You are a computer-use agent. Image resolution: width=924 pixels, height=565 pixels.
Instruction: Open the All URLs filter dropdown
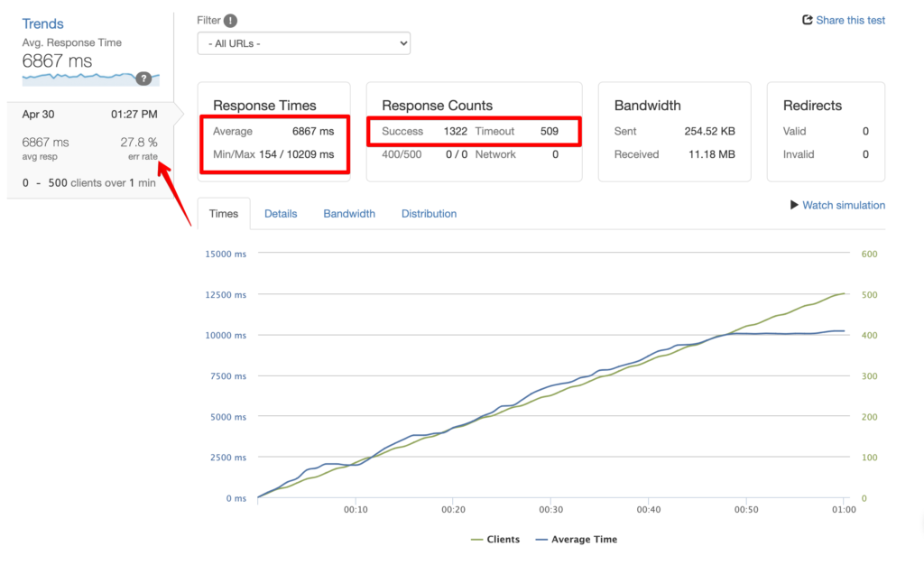[303, 42]
